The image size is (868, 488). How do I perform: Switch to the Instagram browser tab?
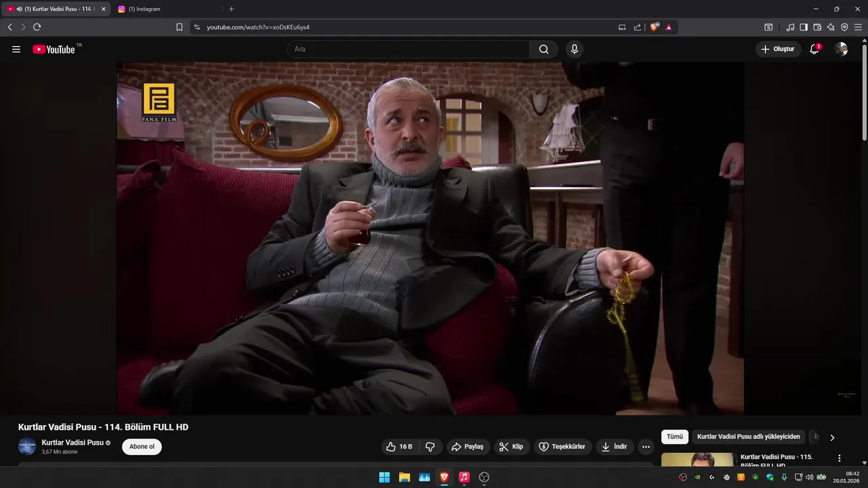(165, 9)
